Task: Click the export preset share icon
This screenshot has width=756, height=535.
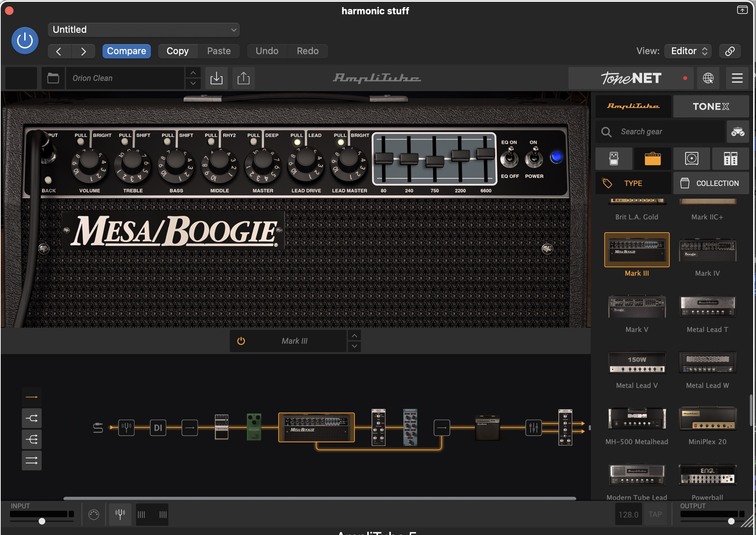Action: [x=243, y=78]
